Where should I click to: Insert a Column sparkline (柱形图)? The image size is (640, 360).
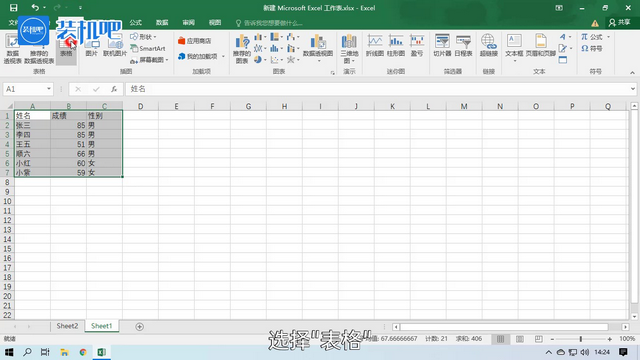396,45
